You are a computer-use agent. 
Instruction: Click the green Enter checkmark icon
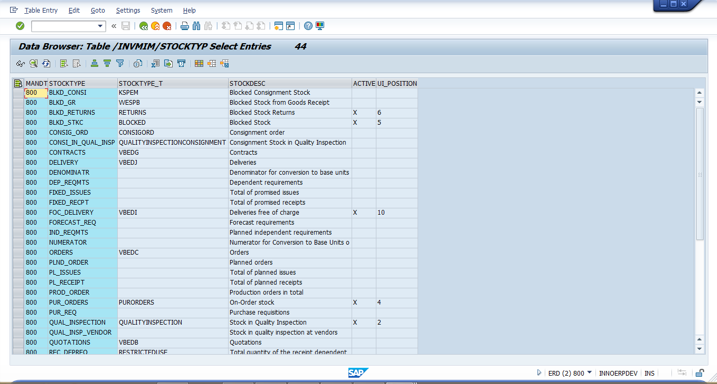point(20,26)
